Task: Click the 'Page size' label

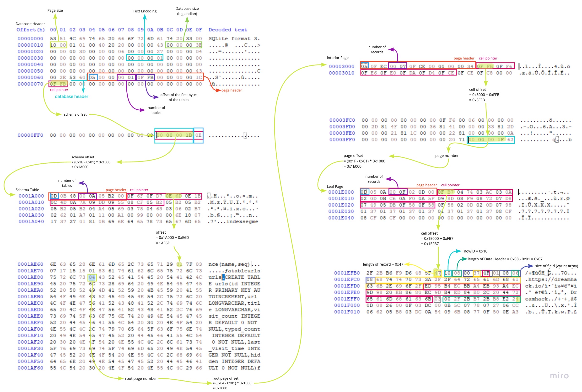Action: pyautogui.click(x=55, y=11)
